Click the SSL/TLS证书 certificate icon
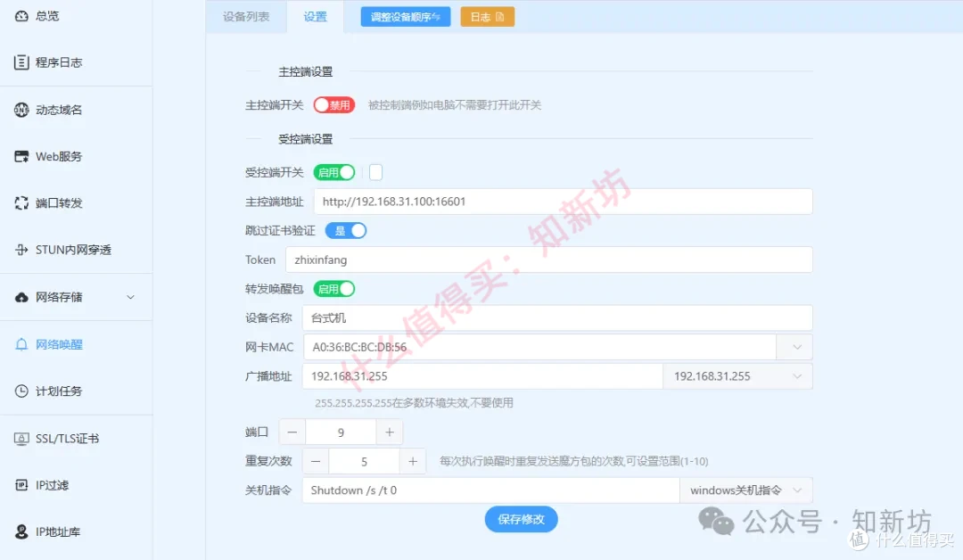Screen dimensions: 963x560 21,439
